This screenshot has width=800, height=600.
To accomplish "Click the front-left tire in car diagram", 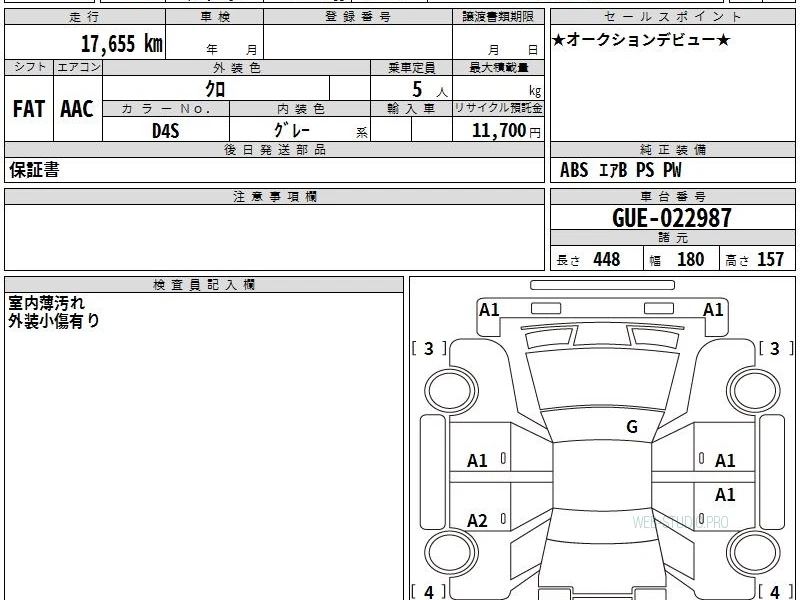I will [x=451, y=391].
